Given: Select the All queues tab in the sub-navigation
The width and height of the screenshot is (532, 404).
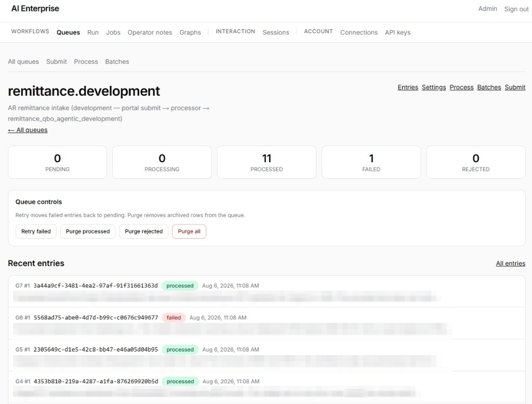Looking at the screenshot, I should 23,61.
